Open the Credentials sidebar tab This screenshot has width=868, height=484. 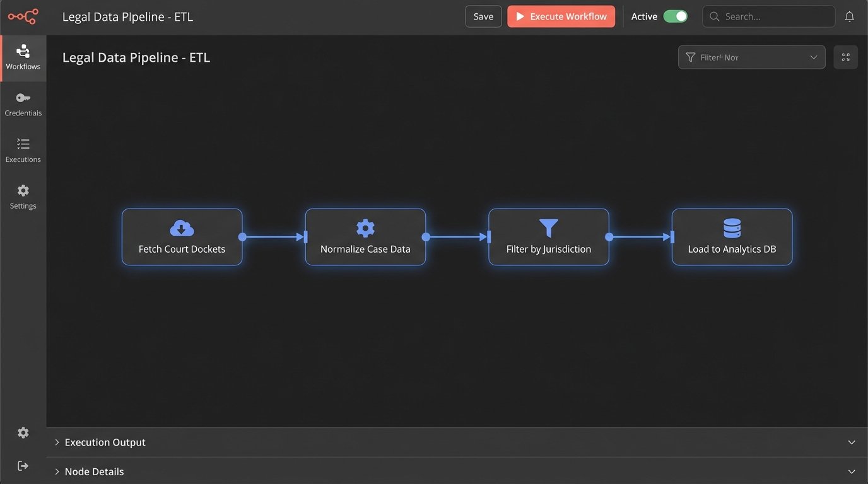(x=23, y=104)
